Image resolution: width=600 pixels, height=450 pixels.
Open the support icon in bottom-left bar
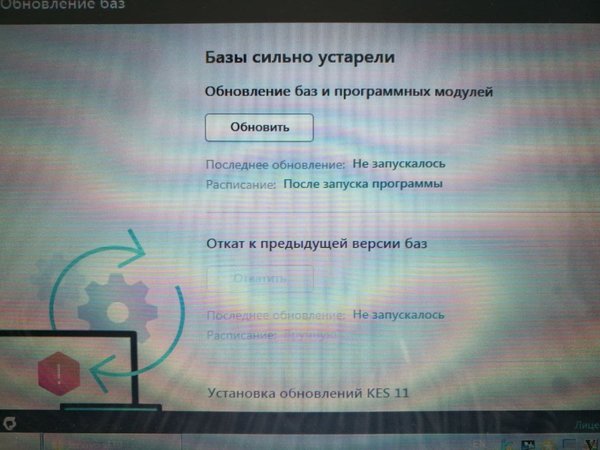[9, 423]
